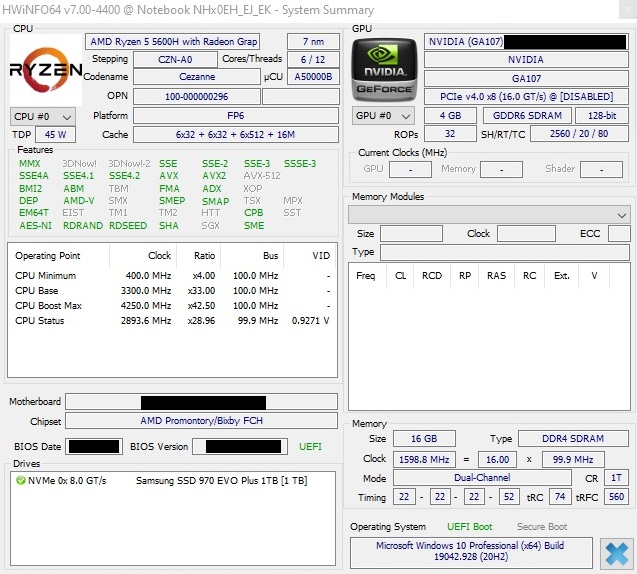This screenshot has width=637, height=574.
Task: Click the AMD Ryzen 5 5600H name field
Action: click(x=172, y=41)
